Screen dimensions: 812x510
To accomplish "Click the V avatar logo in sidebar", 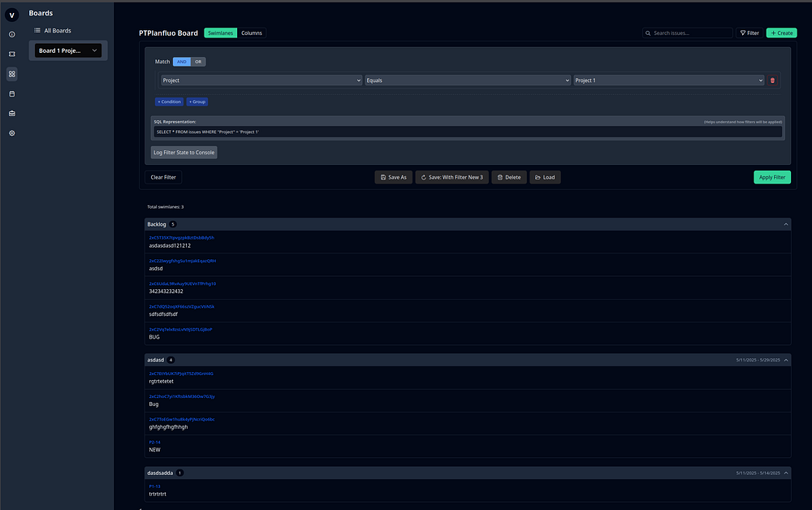I will point(11,14).
